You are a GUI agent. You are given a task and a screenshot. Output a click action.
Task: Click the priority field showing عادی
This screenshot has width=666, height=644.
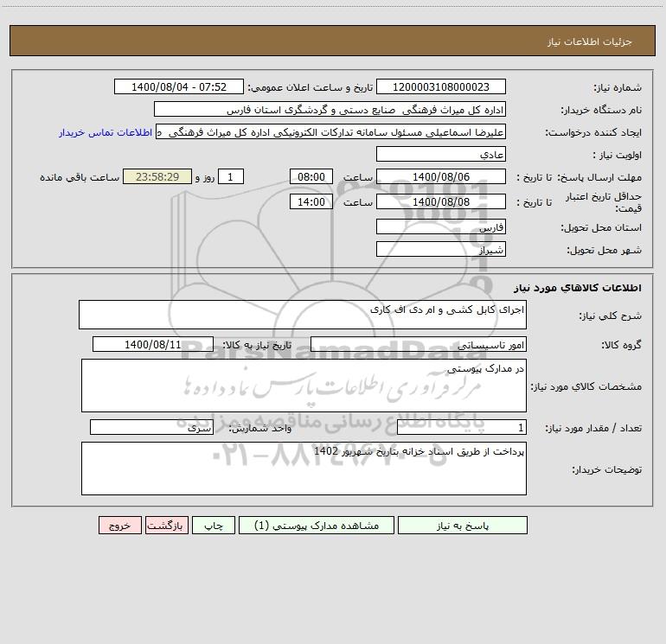(441, 154)
